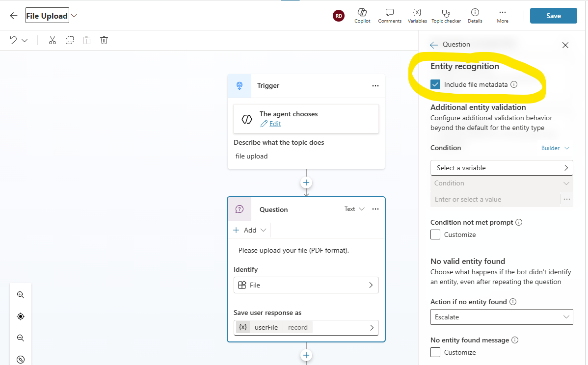
Task: Click the Select a variable field
Action: 501,168
